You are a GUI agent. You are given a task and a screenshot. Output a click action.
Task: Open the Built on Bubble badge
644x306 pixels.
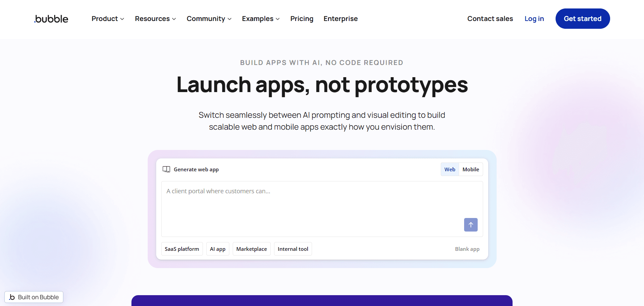[x=34, y=297]
